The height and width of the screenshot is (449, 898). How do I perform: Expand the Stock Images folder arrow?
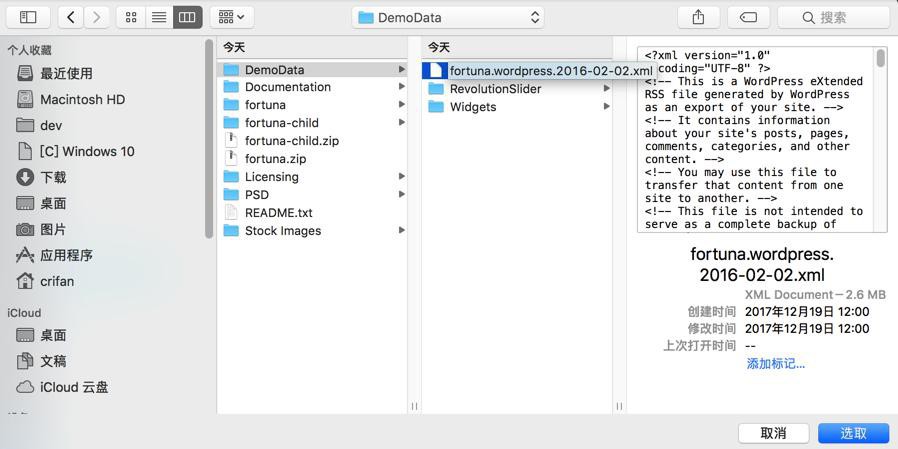401,231
